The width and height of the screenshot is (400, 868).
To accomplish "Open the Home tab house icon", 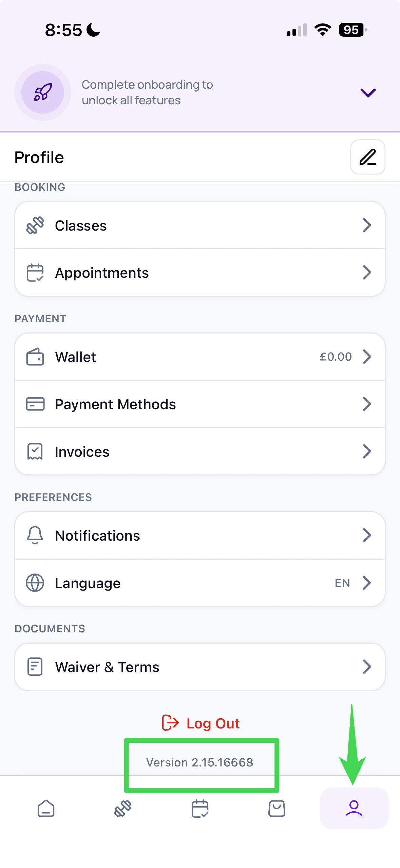I will coord(46,808).
